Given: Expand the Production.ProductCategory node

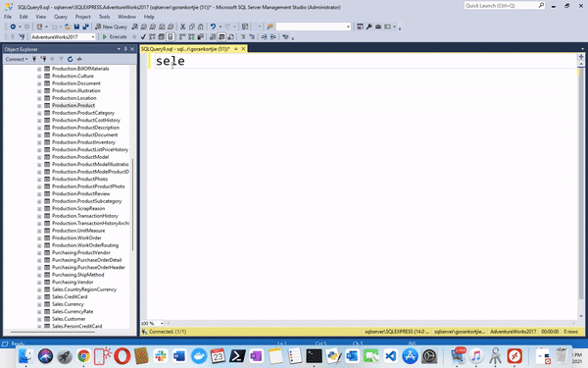Looking at the screenshot, I should (x=39, y=113).
